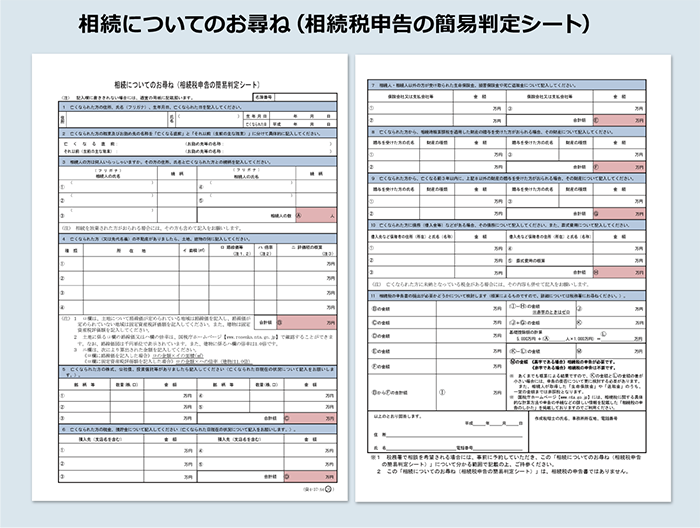
Task: Select section 4 header about real estate
Action: point(198,239)
